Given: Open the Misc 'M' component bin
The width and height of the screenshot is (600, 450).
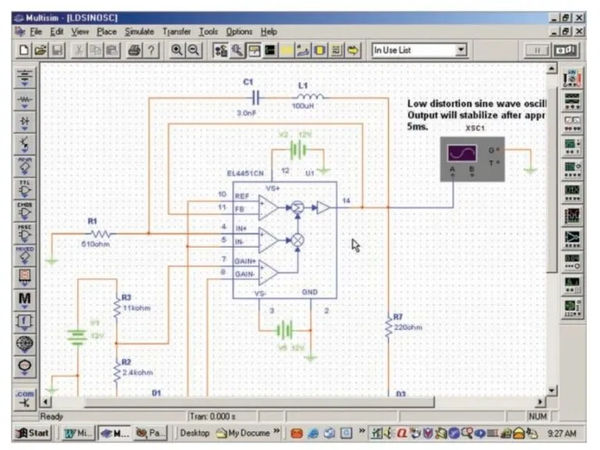Looking at the screenshot, I should (x=25, y=300).
